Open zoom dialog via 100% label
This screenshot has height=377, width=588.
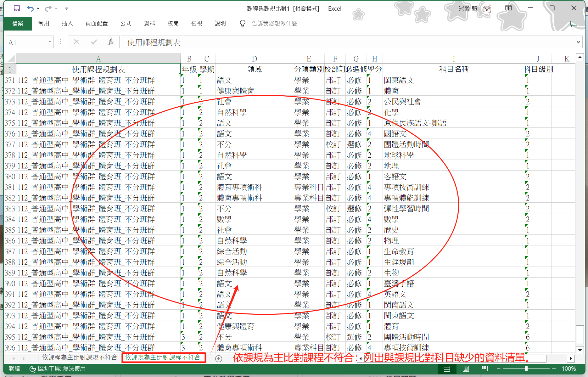[569, 369]
